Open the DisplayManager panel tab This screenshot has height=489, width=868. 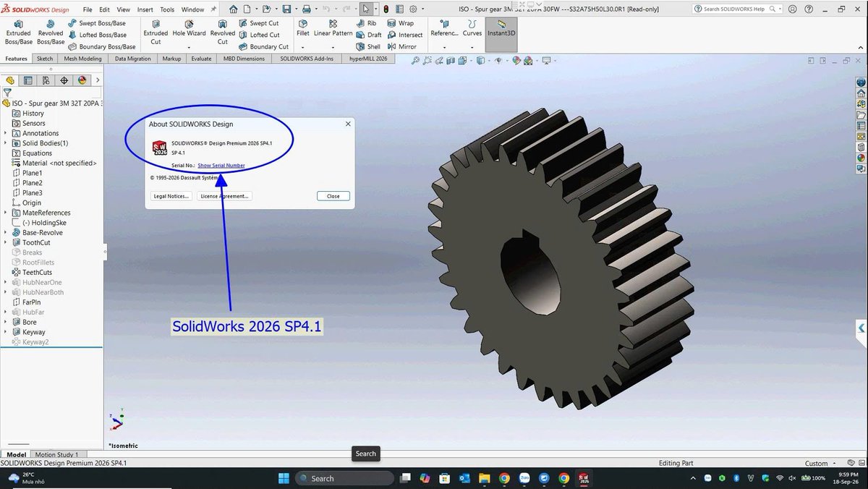(82, 80)
